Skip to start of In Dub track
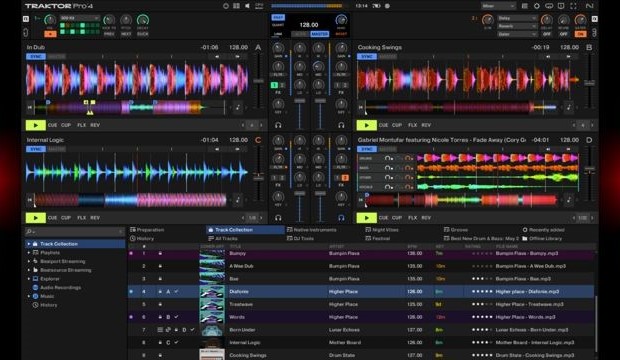 [x=30, y=107]
